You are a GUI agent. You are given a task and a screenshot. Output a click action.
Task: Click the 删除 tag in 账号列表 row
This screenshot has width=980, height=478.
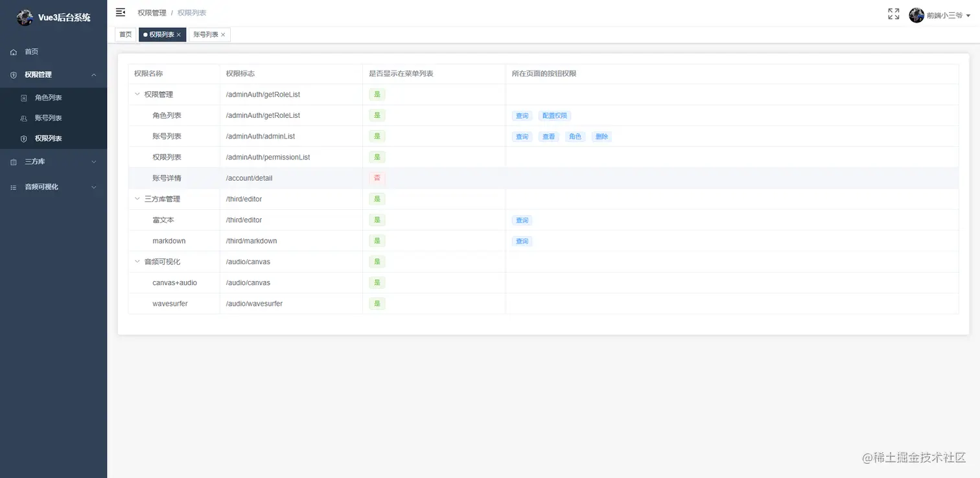[x=601, y=137]
